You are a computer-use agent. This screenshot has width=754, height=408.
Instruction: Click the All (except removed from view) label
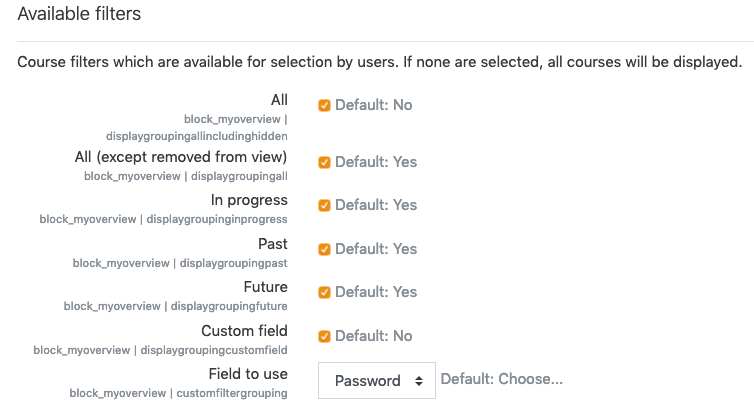(x=181, y=157)
